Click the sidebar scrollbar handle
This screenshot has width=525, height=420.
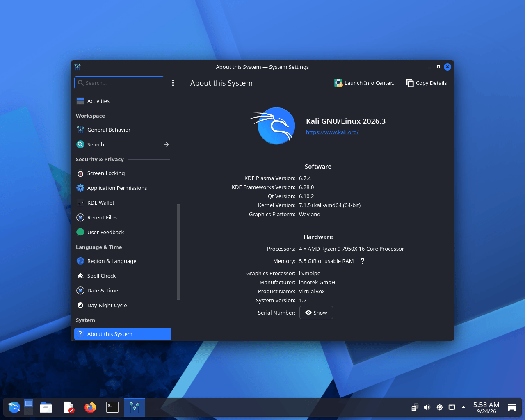click(x=178, y=252)
